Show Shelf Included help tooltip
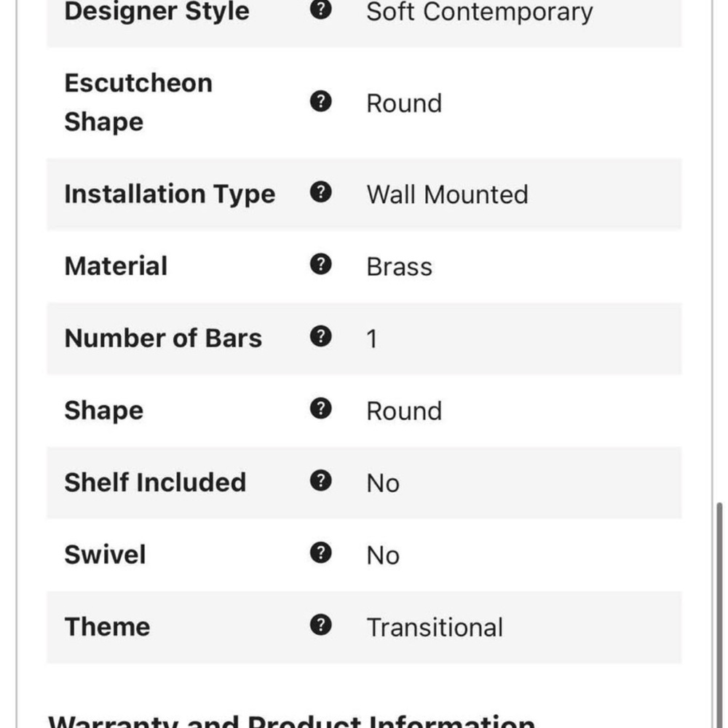This screenshot has height=728, width=728. click(320, 480)
